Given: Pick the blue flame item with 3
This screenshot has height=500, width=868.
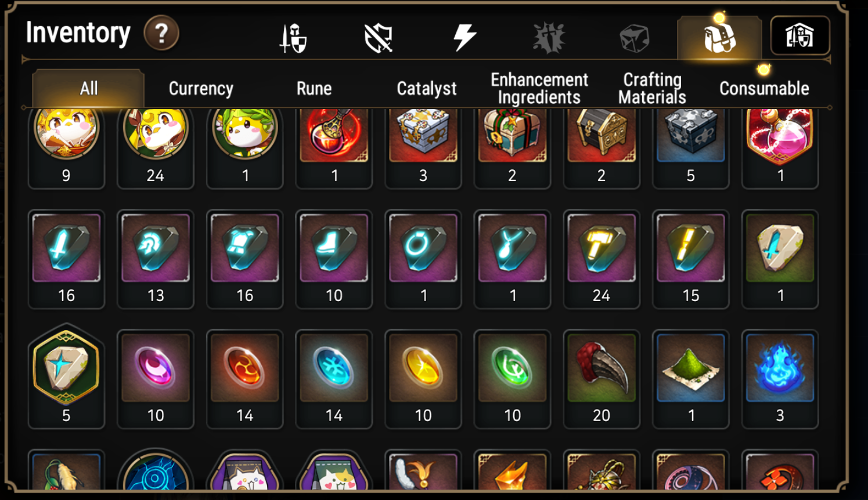Looking at the screenshot, I should (x=780, y=379).
